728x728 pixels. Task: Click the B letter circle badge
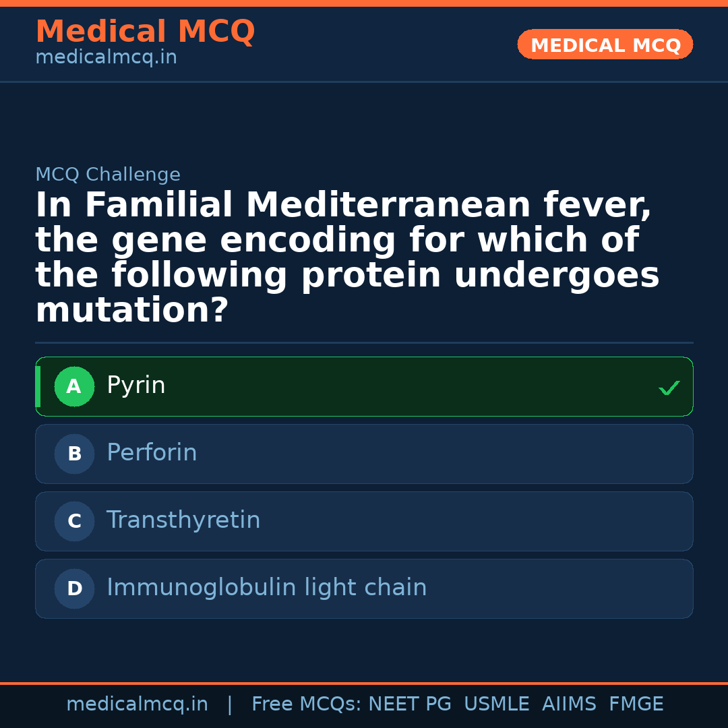click(x=74, y=454)
